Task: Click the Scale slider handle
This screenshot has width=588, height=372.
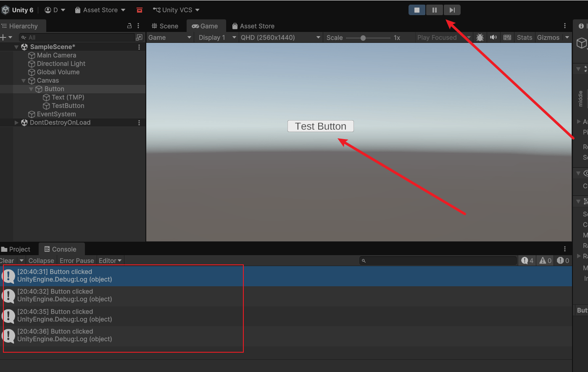Action: point(363,38)
